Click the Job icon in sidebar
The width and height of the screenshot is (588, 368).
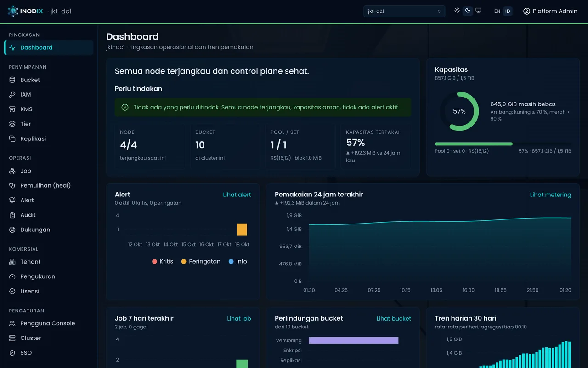click(12, 171)
